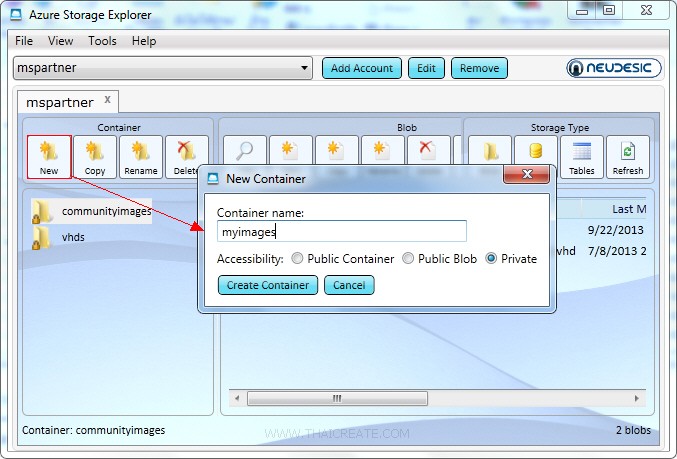Click status text Container: communityimages
This screenshot has height=459, width=677.
[93, 430]
